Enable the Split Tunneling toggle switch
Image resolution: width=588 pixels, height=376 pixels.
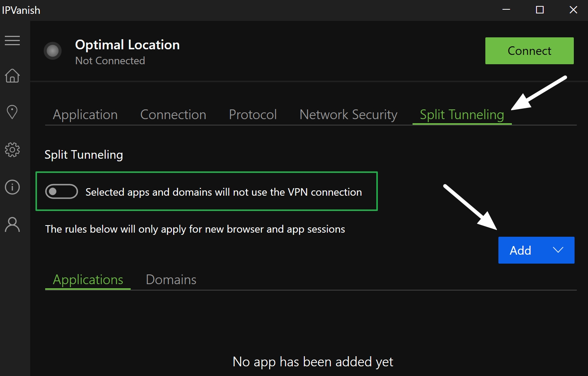tap(62, 192)
